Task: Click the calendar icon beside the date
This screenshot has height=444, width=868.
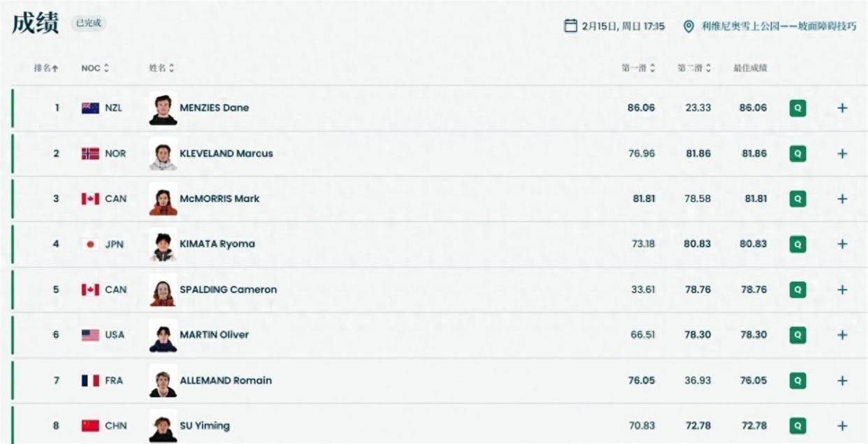Action: pos(570,26)
